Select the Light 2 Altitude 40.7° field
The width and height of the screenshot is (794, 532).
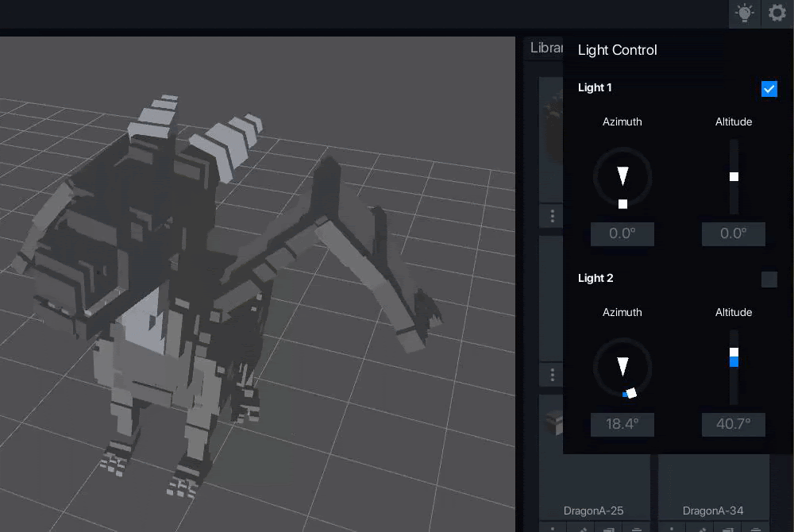(734, 425)
